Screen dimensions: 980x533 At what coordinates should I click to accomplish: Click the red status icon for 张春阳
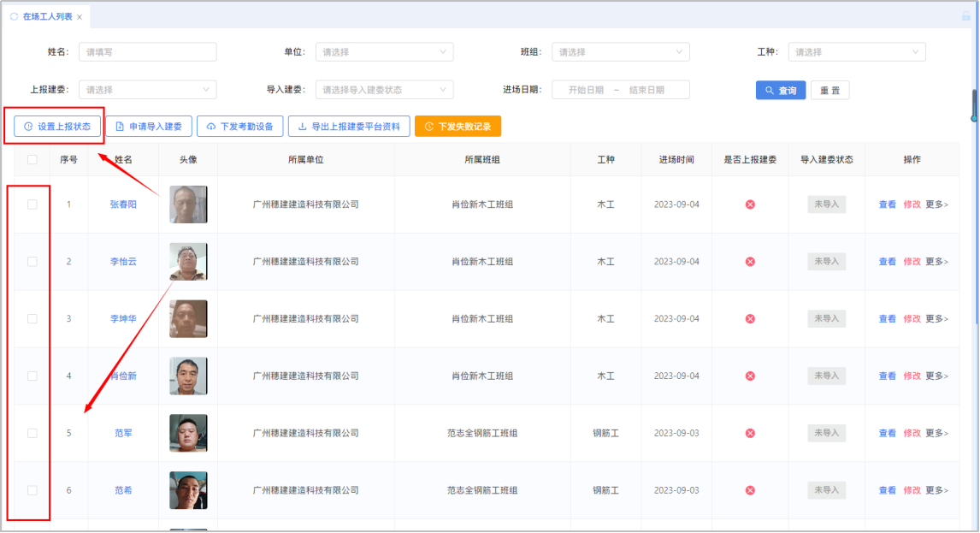(x=750, y=204)
